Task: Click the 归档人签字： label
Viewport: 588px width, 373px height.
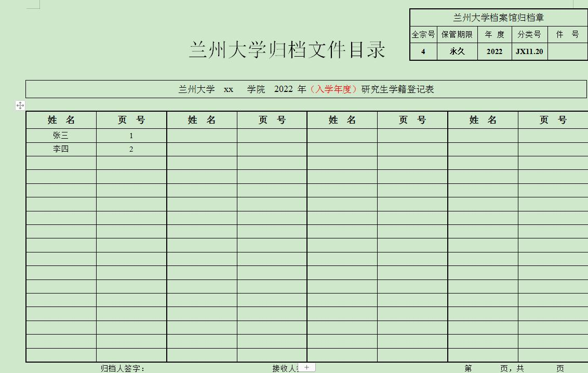Action: pyautogui.click(x=123, y=368)
